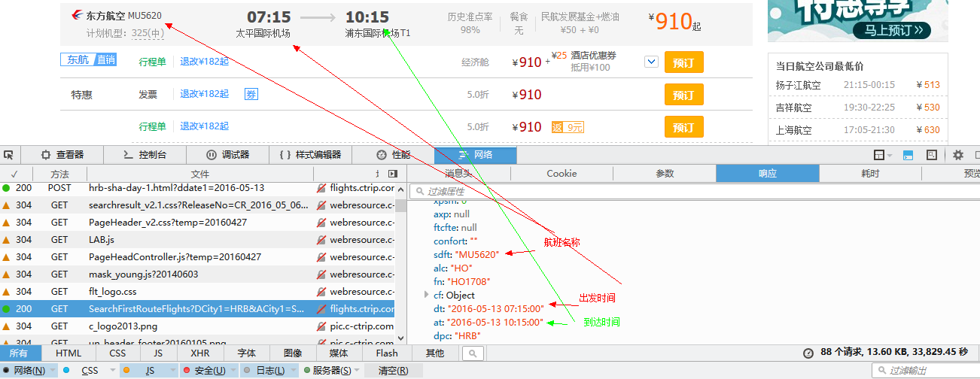Open dropdown arrow next to console 网络(N)
Image resolution: width=980 pixels, height=379 pixels.
tap(52, 371)
